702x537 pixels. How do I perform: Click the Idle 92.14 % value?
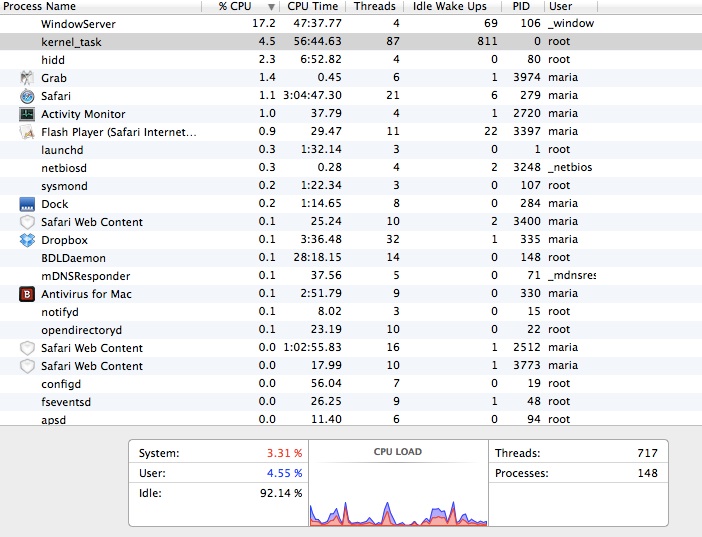point(281,493)
